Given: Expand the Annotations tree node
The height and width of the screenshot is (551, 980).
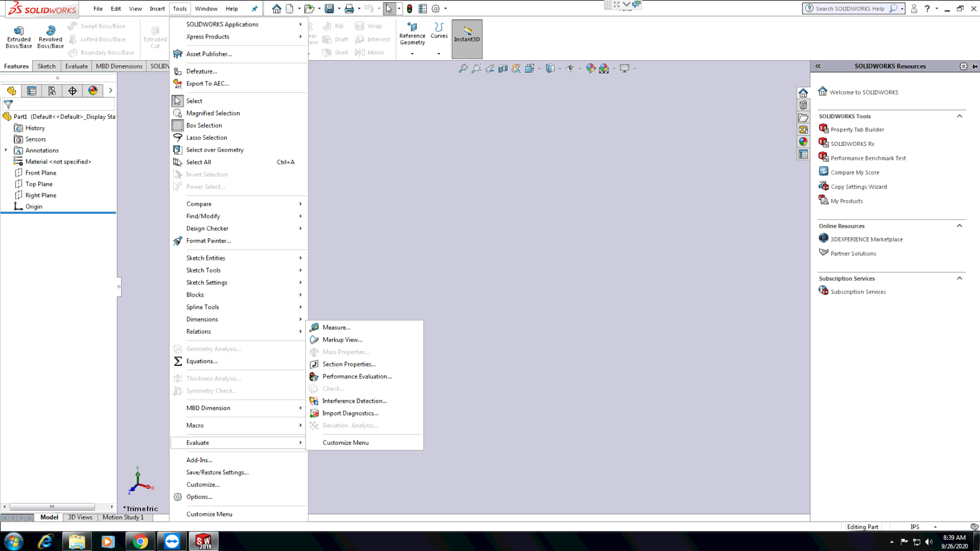Looking at the screenshot, I should pos(6,150).
